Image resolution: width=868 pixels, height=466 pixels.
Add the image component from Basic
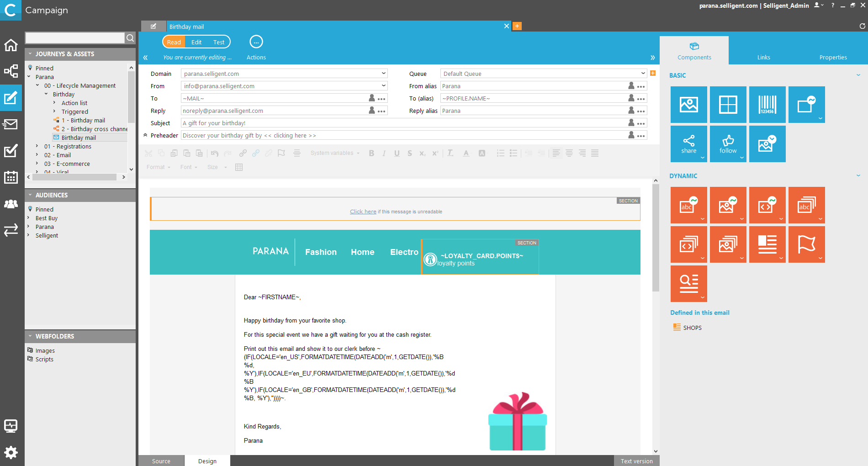point(688,105)
